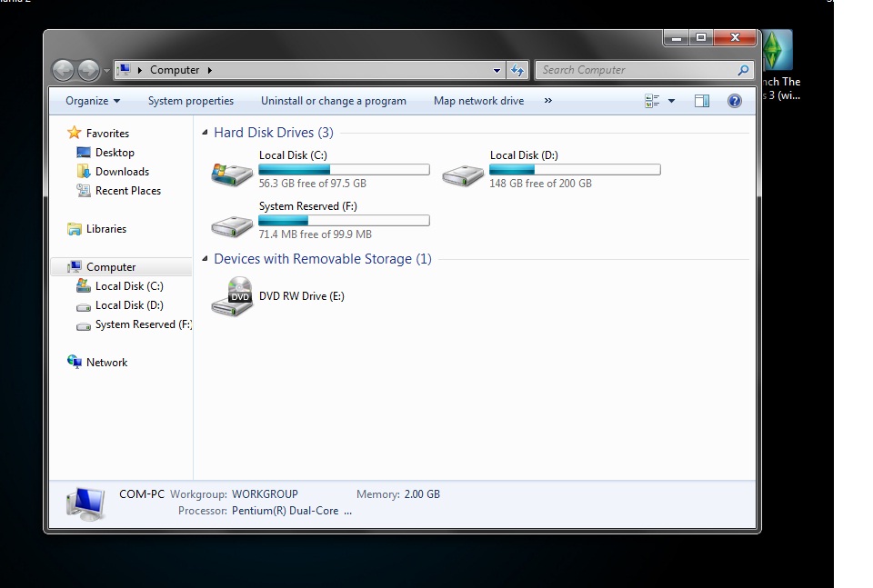The width and height of the screenshot is (873, 588).
Task: Select Uninstall or change a program
Action: coord(334,101)
